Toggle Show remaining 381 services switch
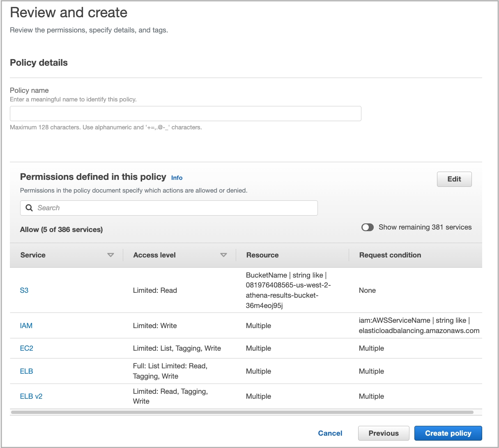The image size is (499, 448). 368,227
